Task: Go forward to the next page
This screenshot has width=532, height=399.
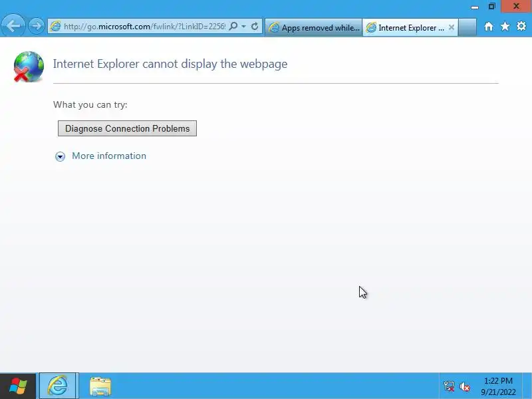Action: point(36,26)
